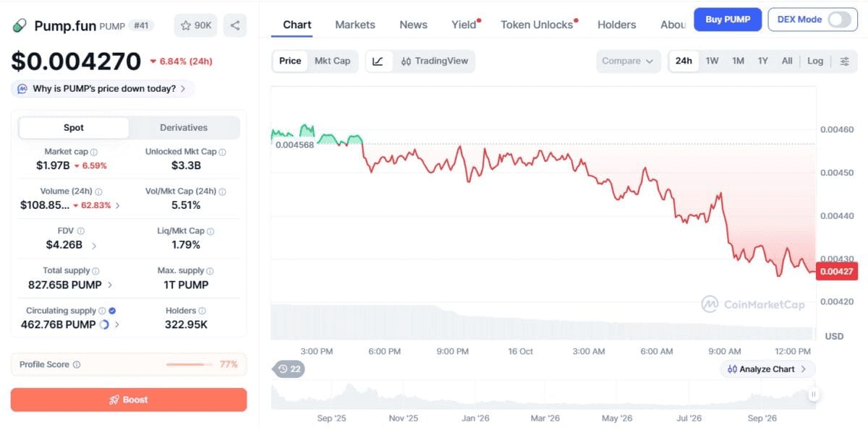Click the range slider pause handle icon

(x=814, y=395)
